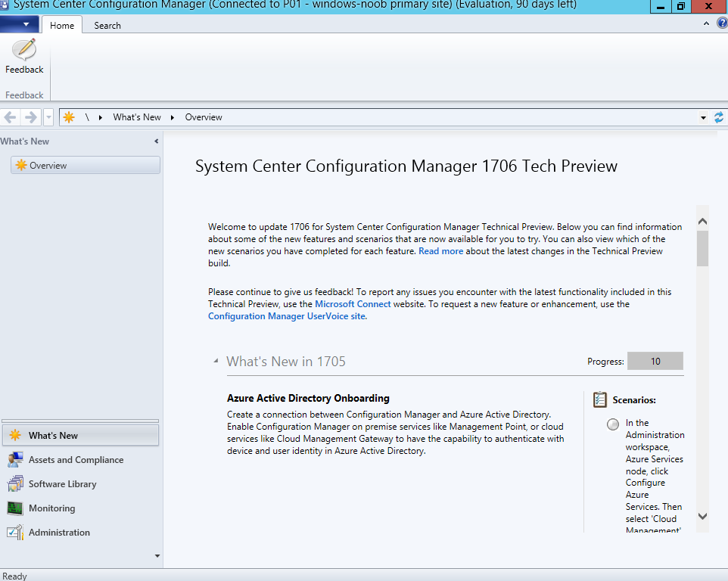
Task: Click the Software Library icon
Action: [x=15, y=483]
